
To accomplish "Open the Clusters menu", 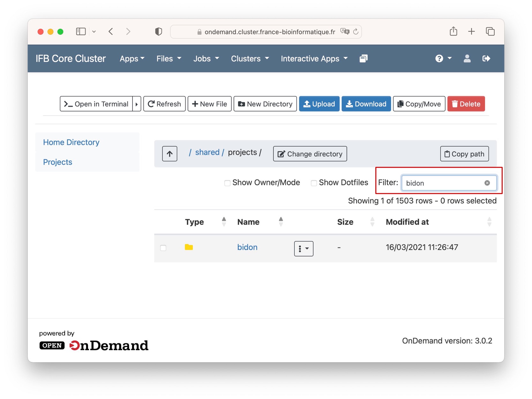I will [x=250, y=58].
